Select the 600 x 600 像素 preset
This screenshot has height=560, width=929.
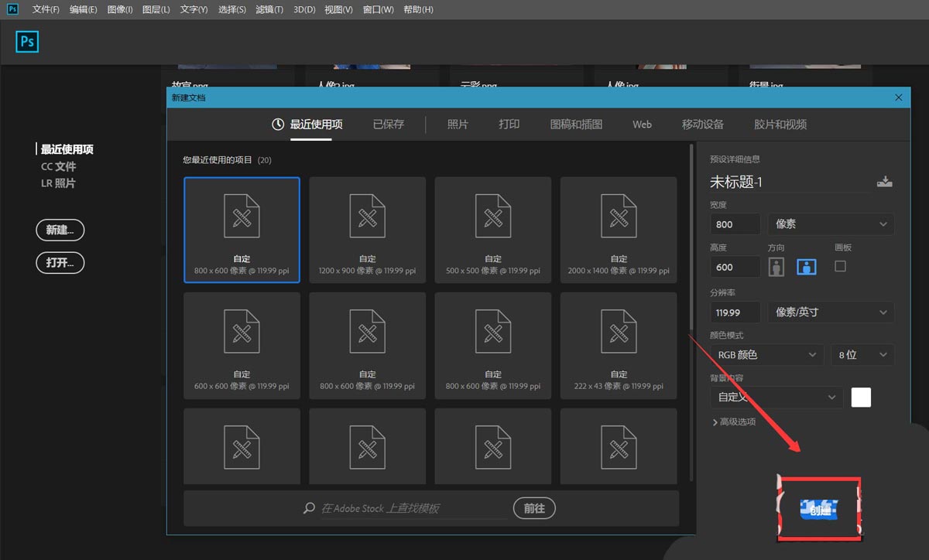[242, 346]
